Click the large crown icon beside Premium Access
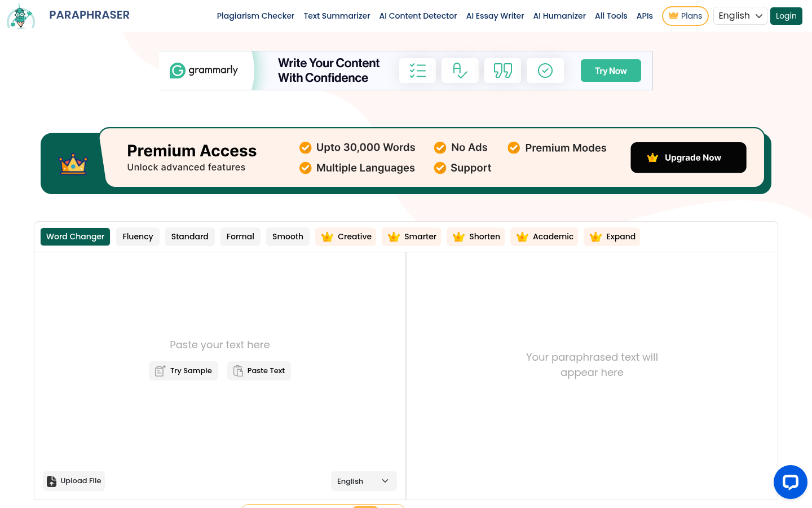The image size is (812, 508). (x=73, y=164)
